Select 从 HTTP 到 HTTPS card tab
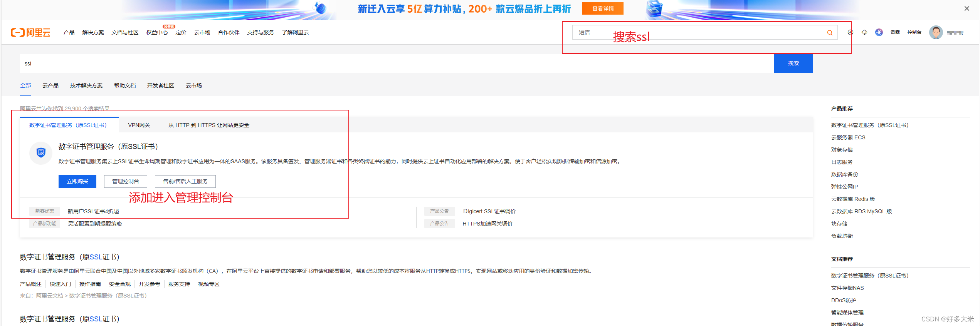 click(209, 125)
